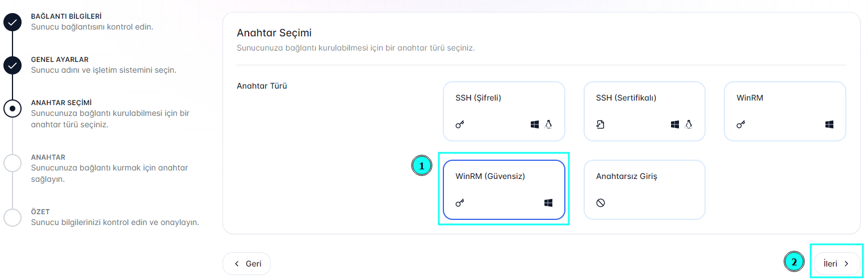Viewport: 868px width, 279px height.
Task: Click the Linux penguin icon in SSH (Şifreli) card
Action: tap(548, 124)
